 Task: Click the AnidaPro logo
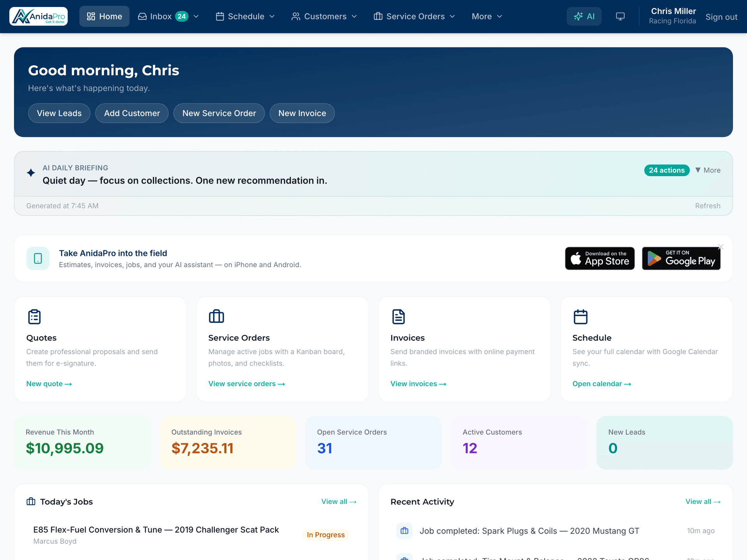39,16
